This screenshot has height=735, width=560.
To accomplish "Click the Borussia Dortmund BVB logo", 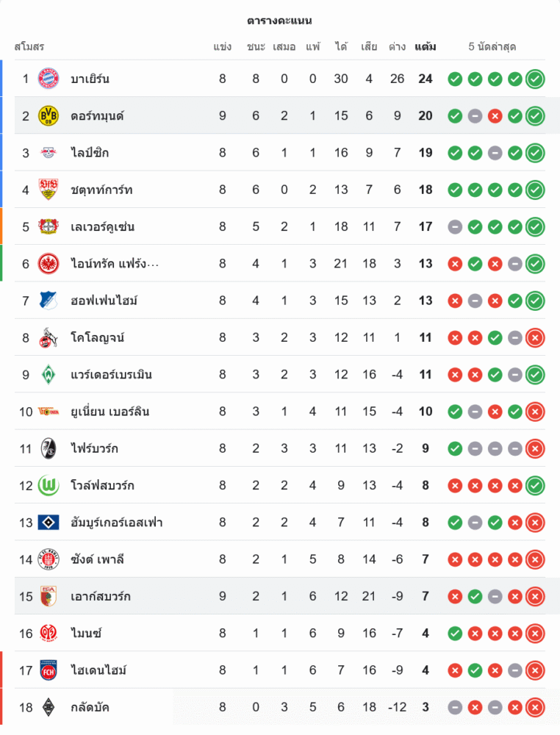I will coord(49,115).
